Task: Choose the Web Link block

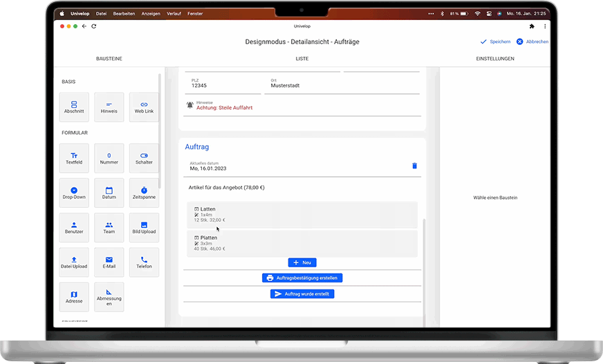Action: [x=144, y=107]
